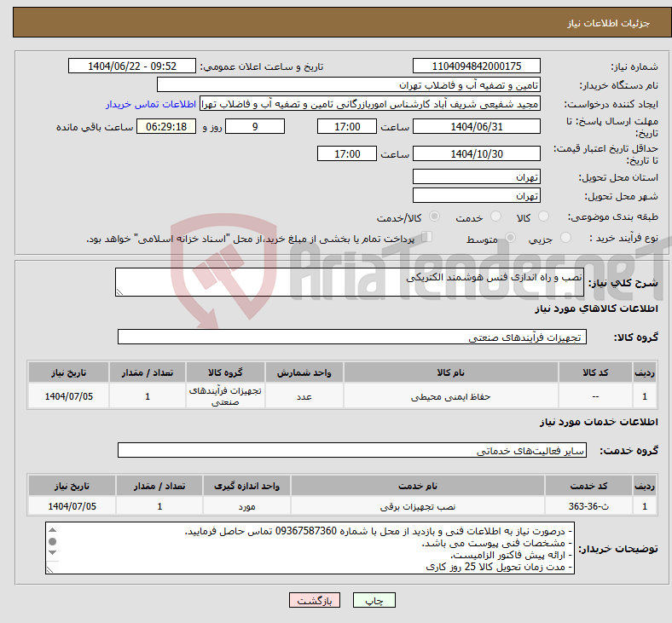
Task: Click the need number field 1104094842000175
Action: click(x=477, y=66)
